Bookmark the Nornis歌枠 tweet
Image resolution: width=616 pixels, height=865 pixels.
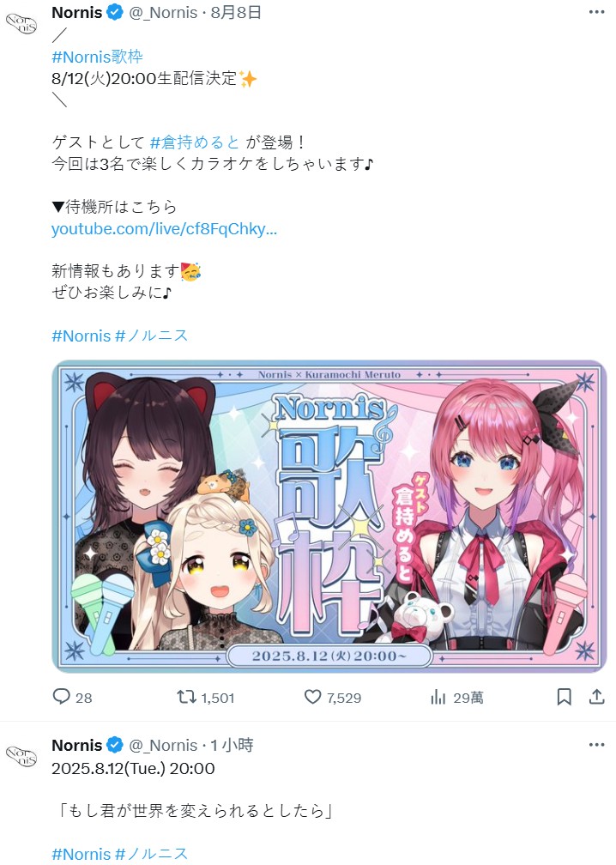pyautogui.click(x=564, y=697)
